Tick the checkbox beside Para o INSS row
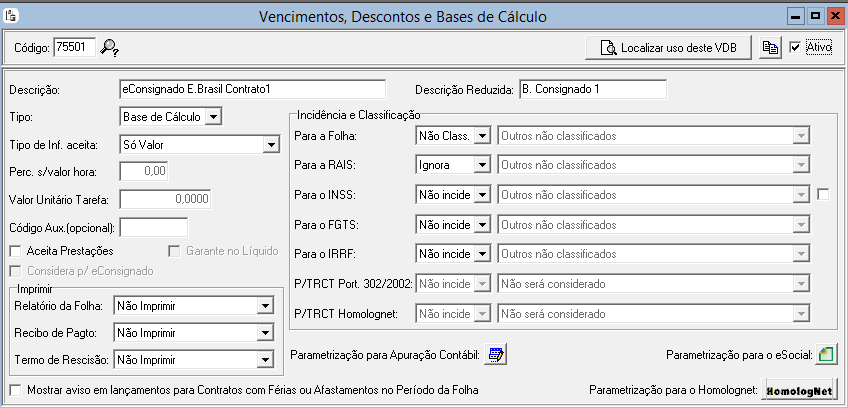The width and height of the screenshot is (848, 408). [x=823, y=194]
